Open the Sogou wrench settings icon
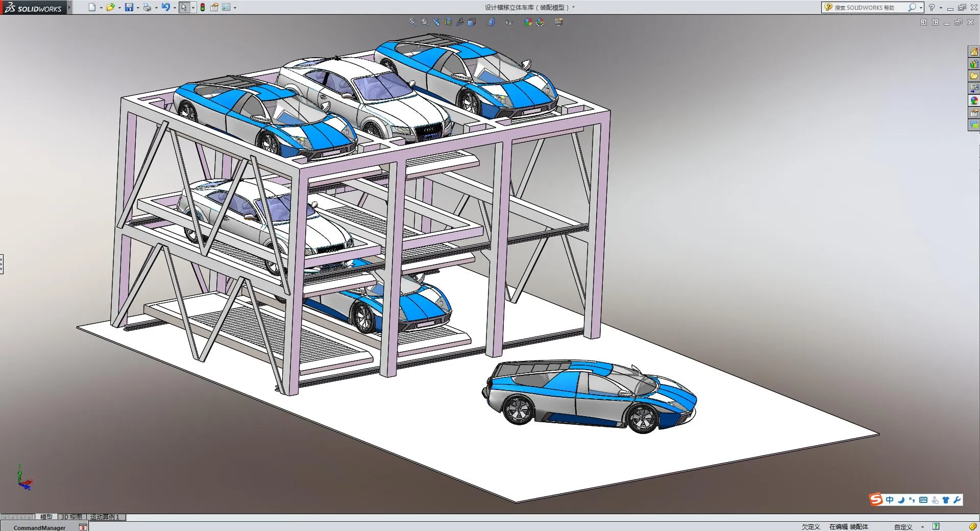The image size is (980, 531). (x=957, y=500)
